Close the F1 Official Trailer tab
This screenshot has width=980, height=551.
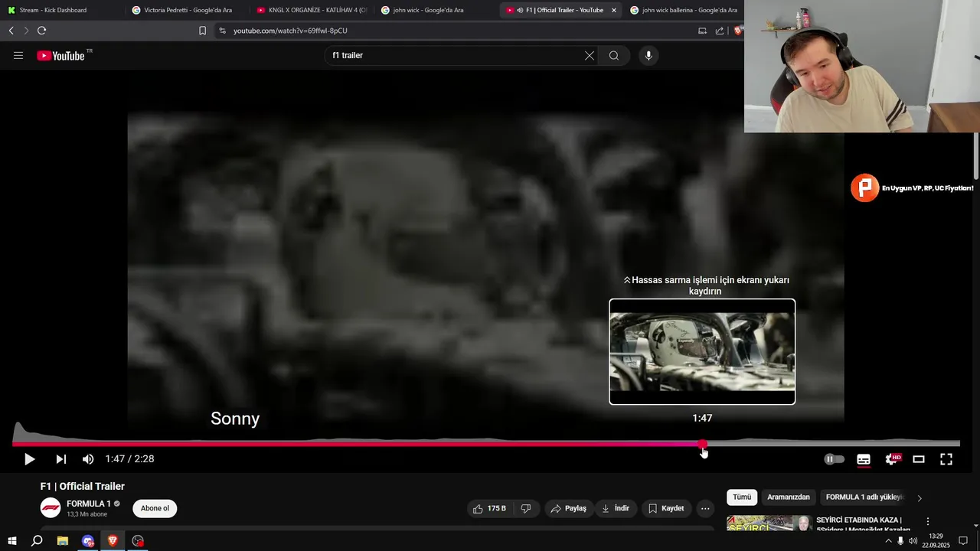(613, 10)
